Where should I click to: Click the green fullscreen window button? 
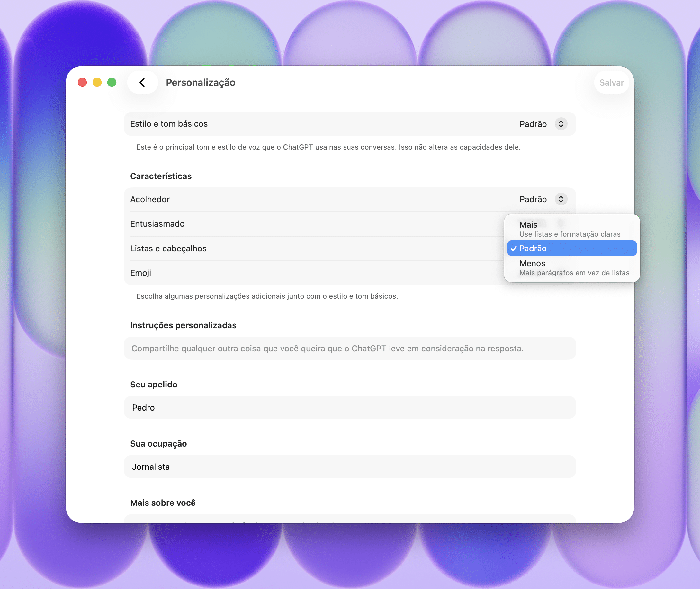click(x=112, y=83)
